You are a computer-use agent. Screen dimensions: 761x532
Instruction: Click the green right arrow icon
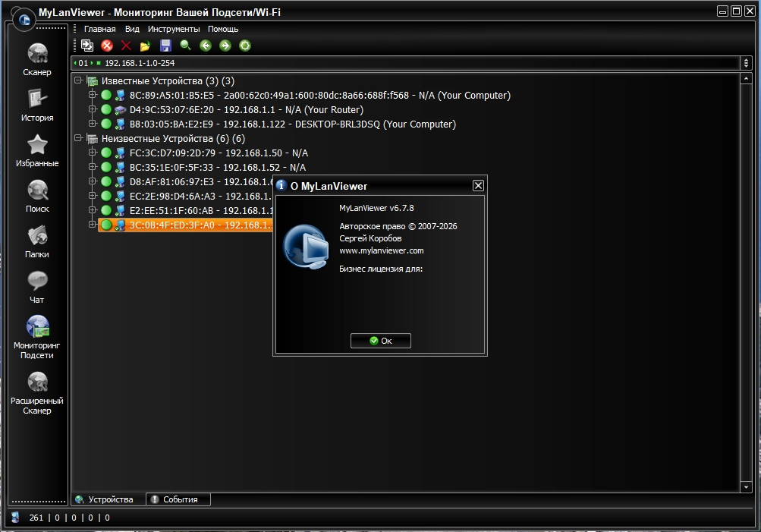pos(225,46)
